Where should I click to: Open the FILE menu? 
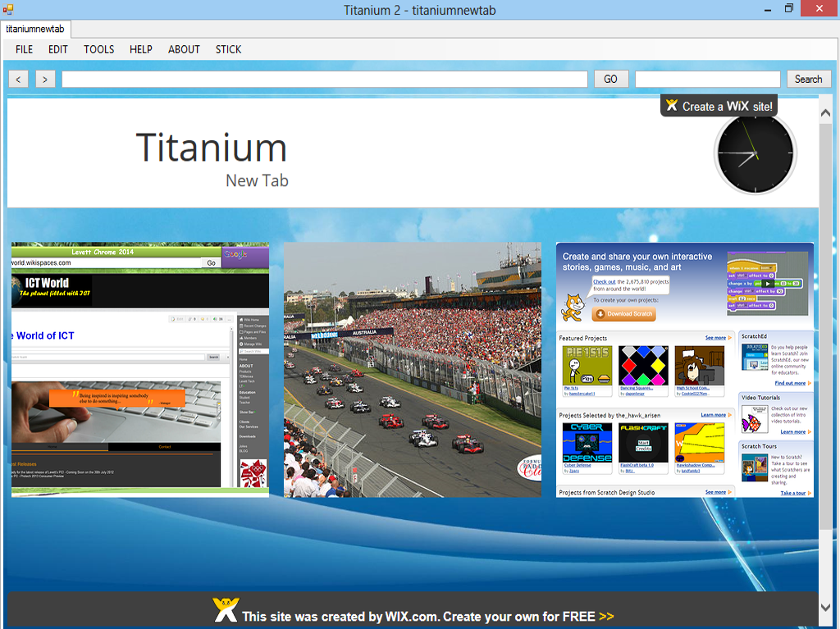point(24,49)
